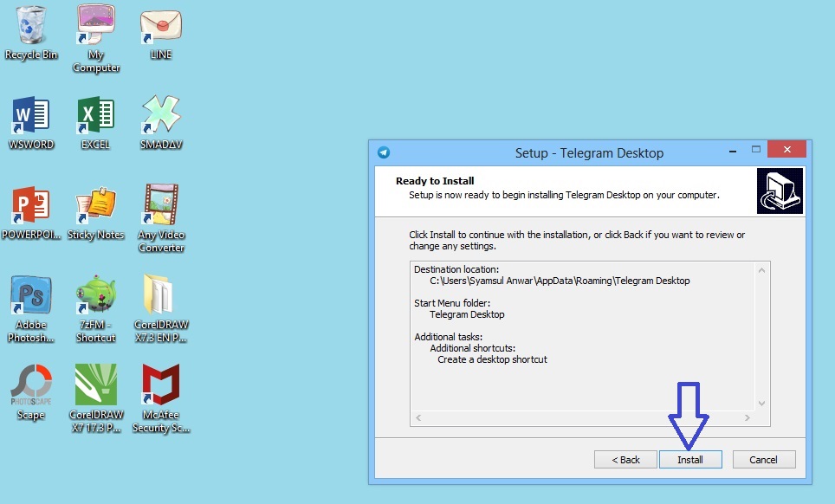Close the Telegram Desktop setup window
The width and height of the screenshot is (835, 504).
click(787, 150)
